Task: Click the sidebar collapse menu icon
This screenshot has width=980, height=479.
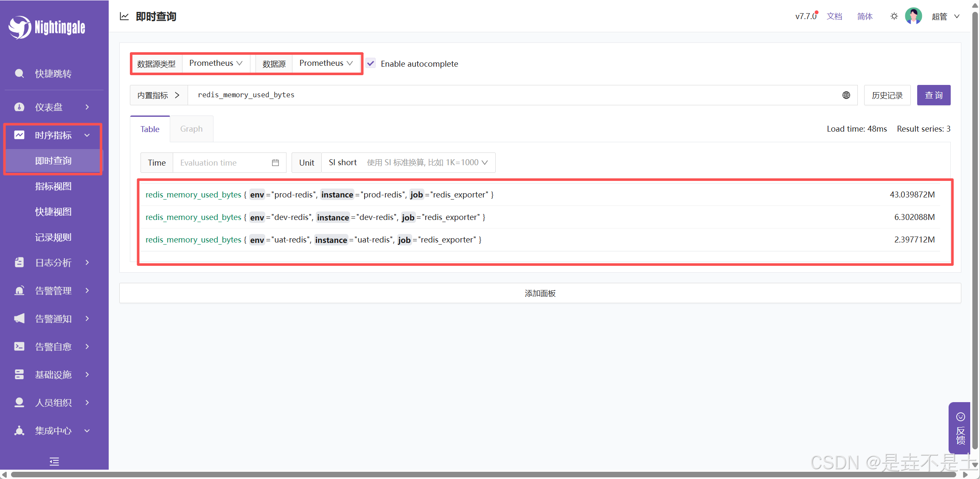Action: (x=54, y=462)
